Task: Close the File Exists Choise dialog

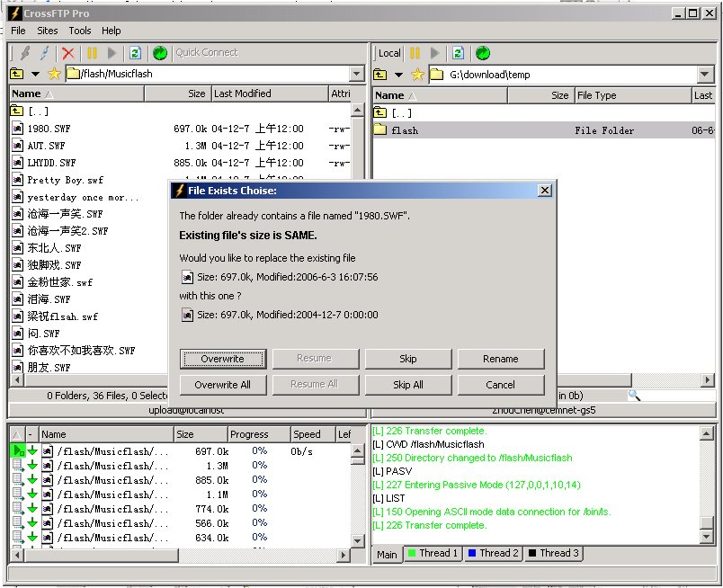Action: click(545, 191)
